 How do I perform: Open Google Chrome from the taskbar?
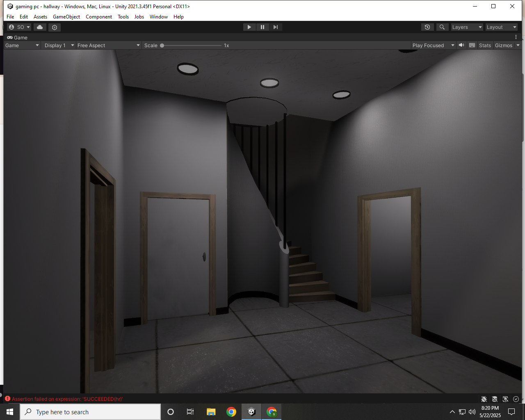tap(231, 412)
